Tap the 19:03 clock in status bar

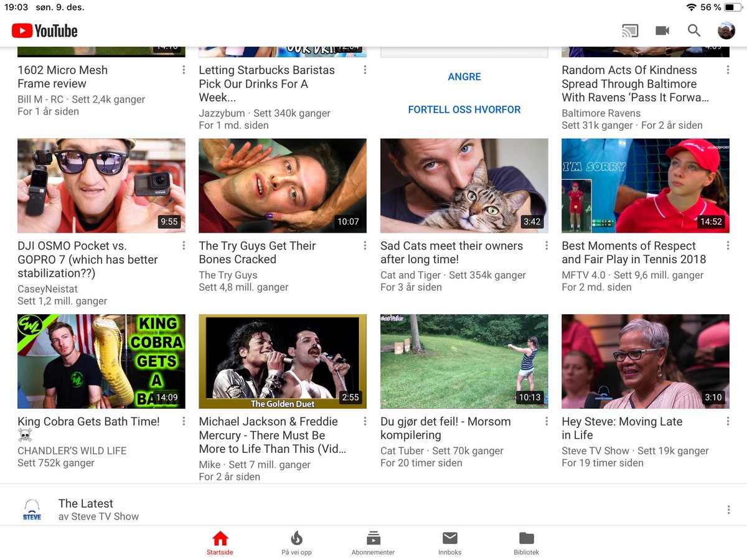pos(17,7)
